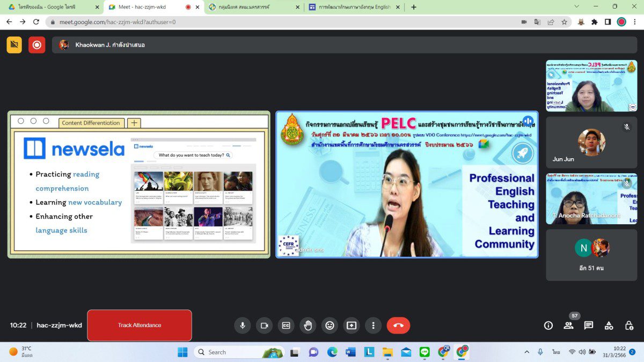This screenshot has width=644, height=362.
Task: Close the English form browser tab
Action: coord(397,7)
